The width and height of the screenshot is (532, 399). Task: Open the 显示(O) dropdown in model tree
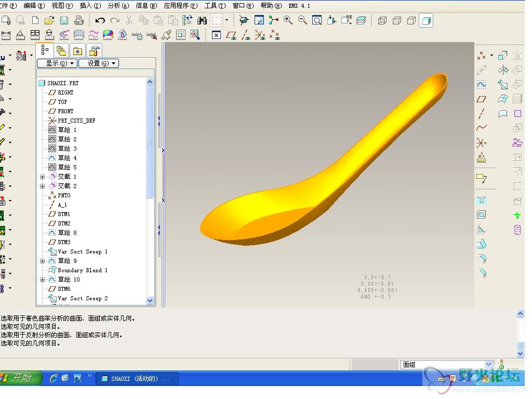tap(57, 63)
